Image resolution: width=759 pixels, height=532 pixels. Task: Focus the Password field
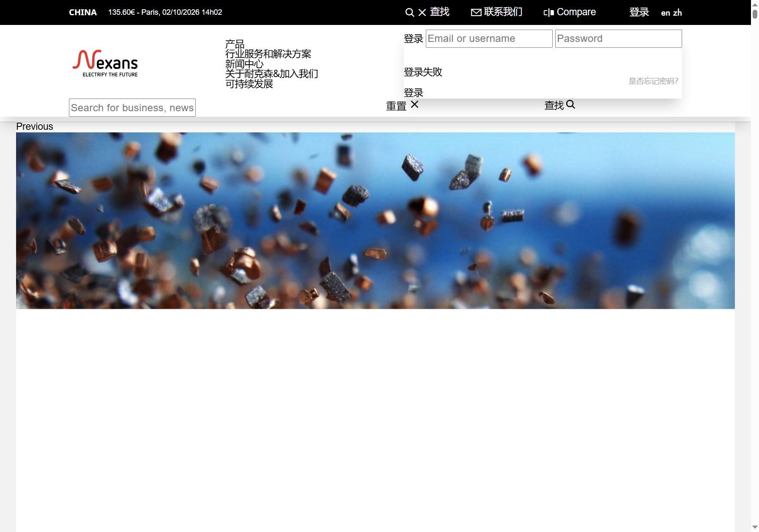tap(618, 38)
